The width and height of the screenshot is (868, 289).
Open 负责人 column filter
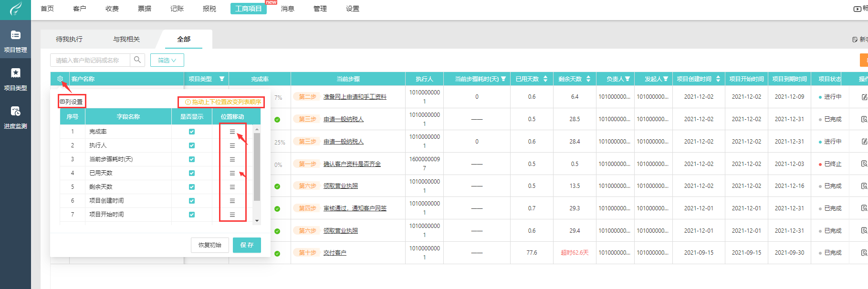[x=627, y=79]
